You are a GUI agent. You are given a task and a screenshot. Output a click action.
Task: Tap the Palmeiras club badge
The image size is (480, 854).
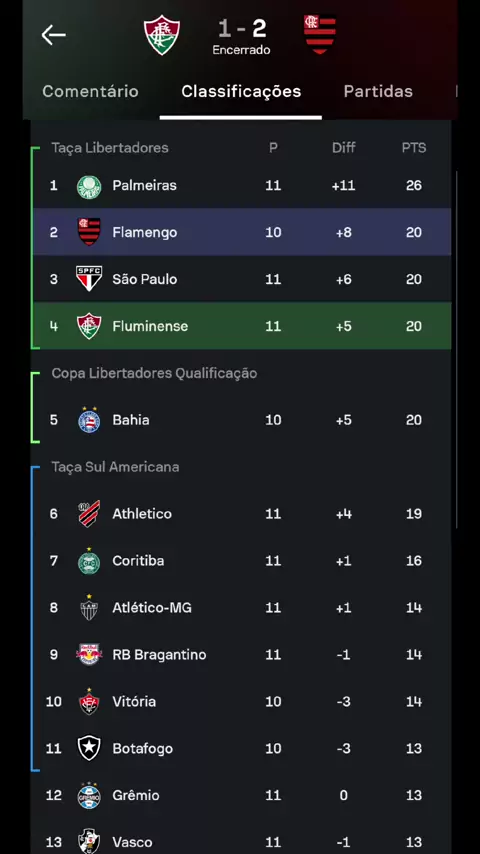pos(89,186)
